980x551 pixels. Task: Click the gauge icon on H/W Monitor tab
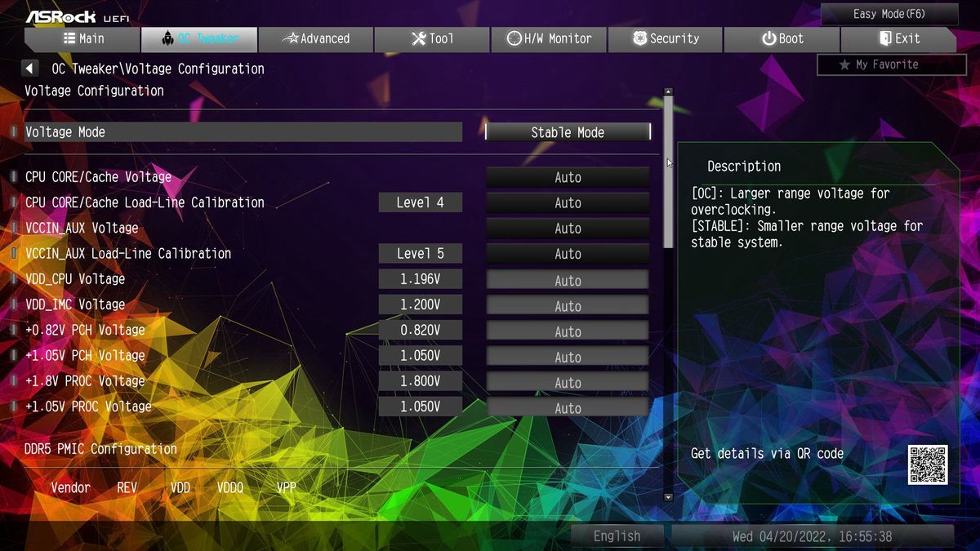coord(514,38)
